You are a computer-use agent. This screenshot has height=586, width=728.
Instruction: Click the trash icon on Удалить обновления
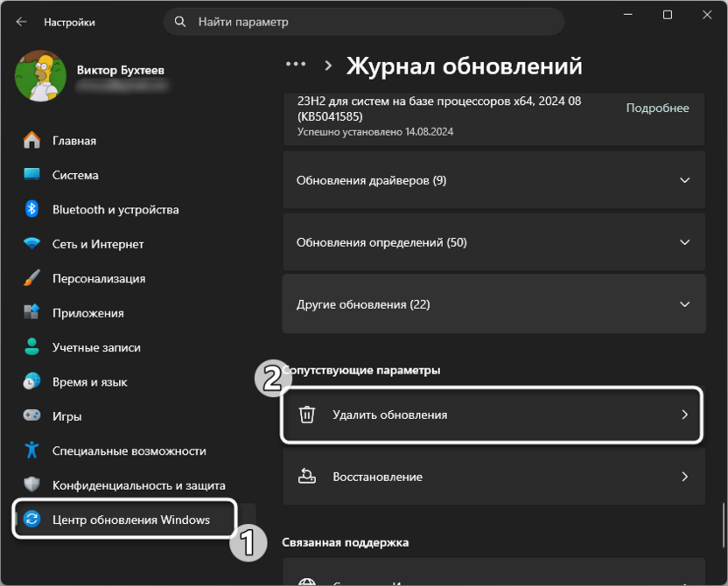click(306, 415)
